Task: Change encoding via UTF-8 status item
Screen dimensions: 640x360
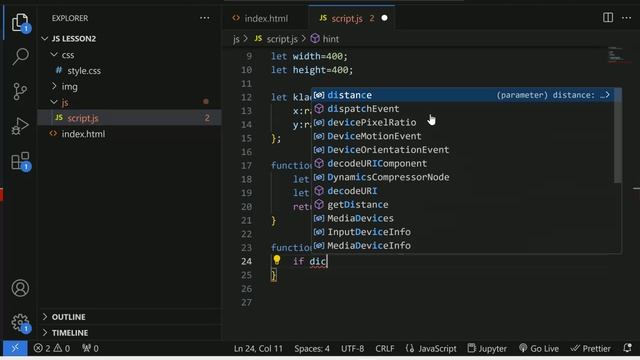Action: (352, 349)
